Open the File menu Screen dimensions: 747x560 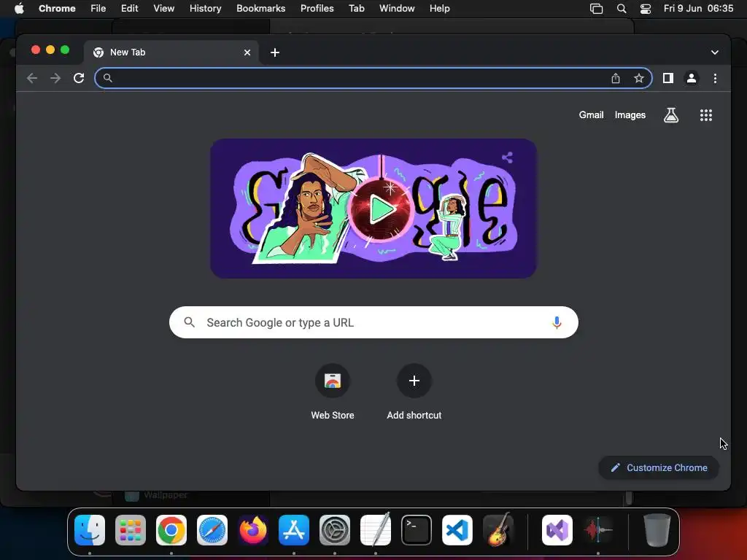(x=98, y=9)
